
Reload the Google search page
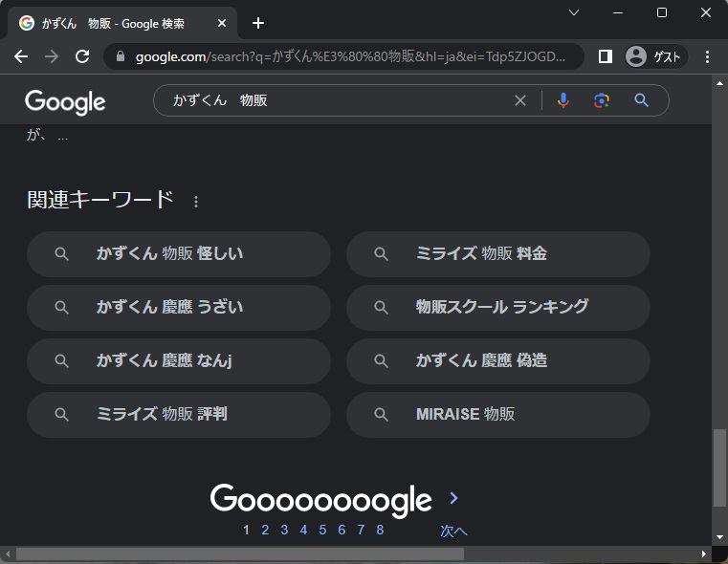coord(82,56)
